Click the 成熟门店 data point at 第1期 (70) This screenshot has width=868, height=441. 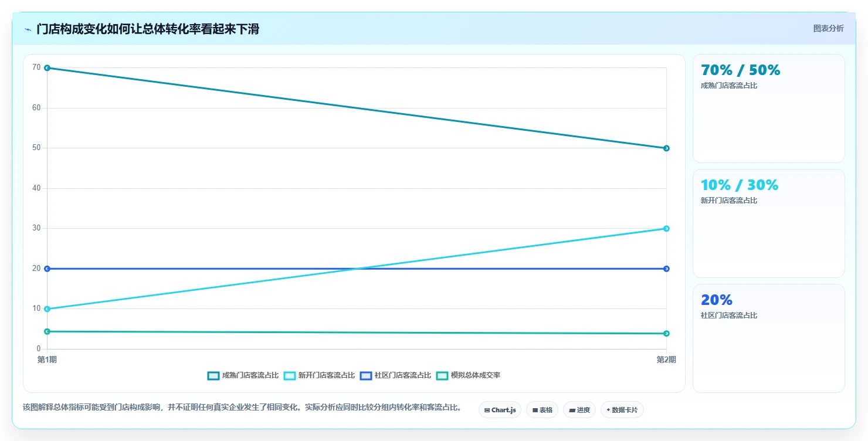coord(47,68)
